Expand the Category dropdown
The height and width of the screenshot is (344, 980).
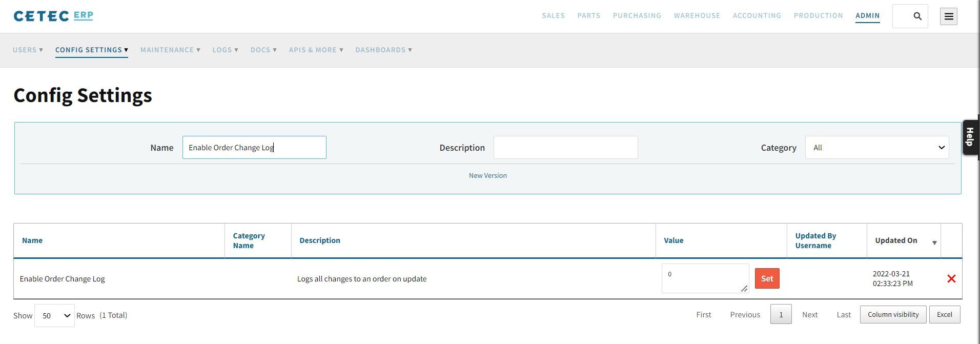point(877,148)
